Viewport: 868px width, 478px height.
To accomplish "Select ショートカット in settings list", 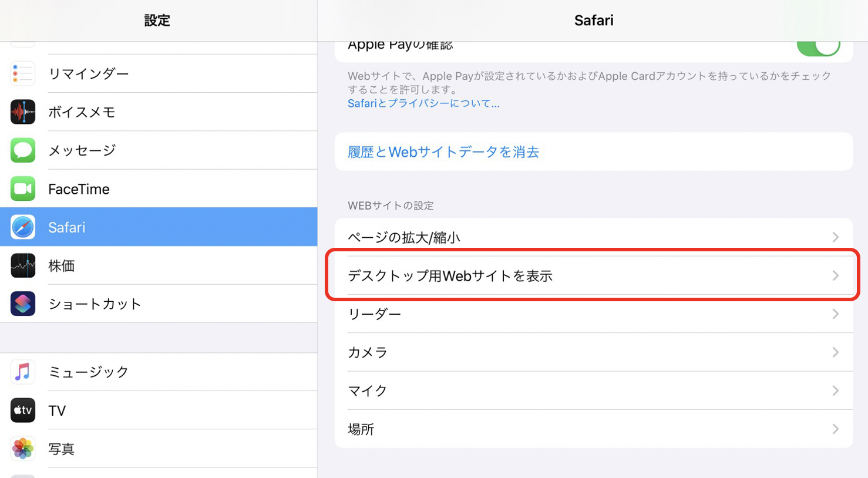I will pyautogui.click(x=159, y=304).
